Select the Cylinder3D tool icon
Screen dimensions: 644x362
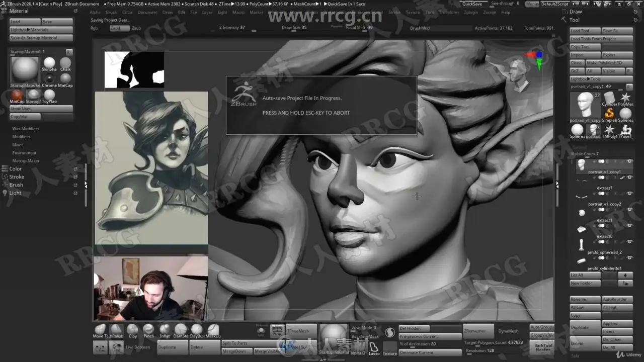[609, 99]
